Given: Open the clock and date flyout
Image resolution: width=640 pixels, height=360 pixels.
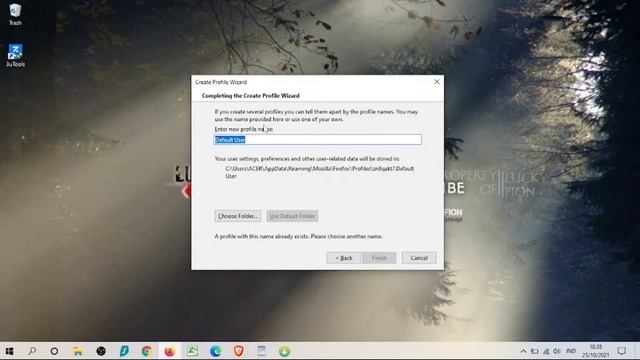Looking at the screenshot, I should point(596,351).
